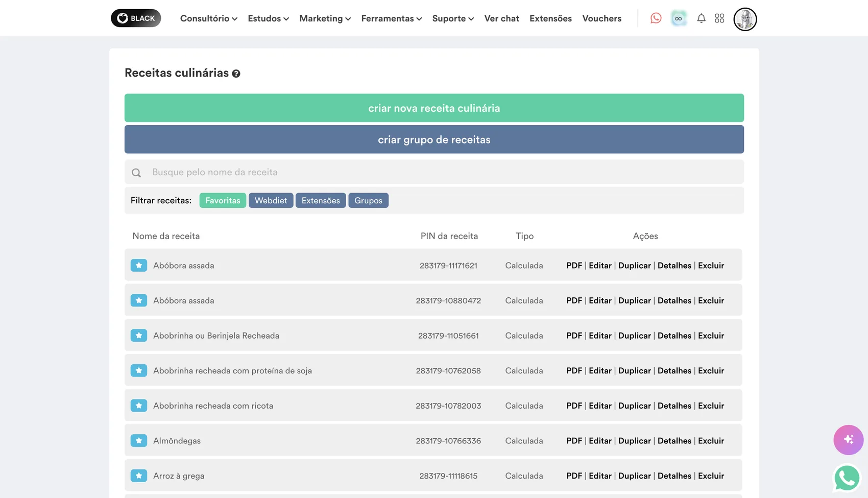
Task: Focus the recipe name search field
Action: (434, 172)
